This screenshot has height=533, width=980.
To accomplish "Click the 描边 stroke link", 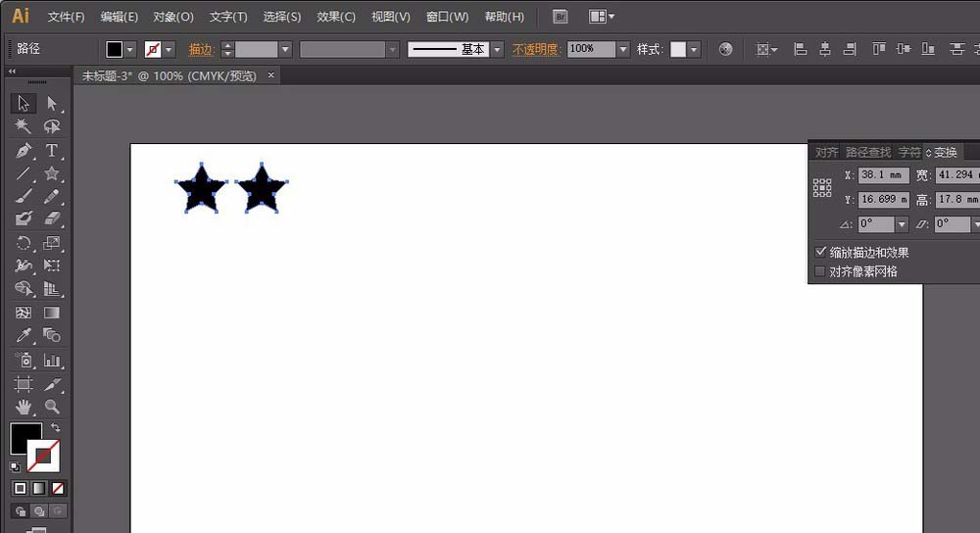I will pyautogui.click(x=201, y=49).
